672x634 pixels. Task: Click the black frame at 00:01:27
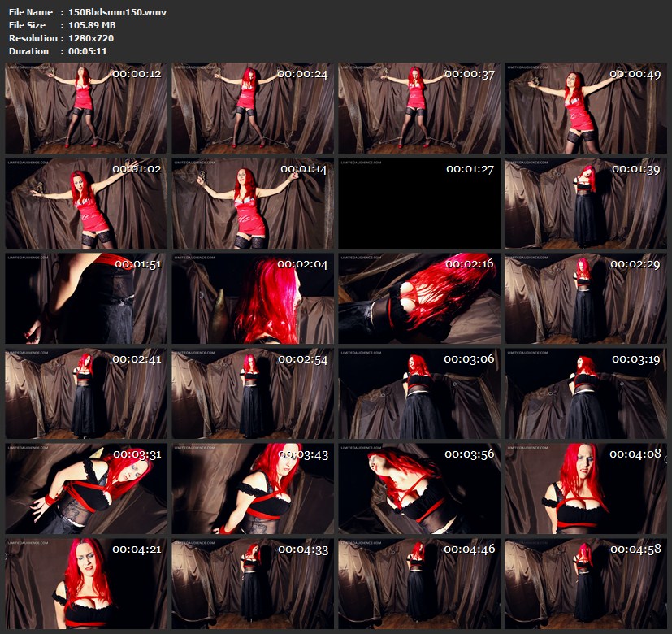(x=419, y=203)
